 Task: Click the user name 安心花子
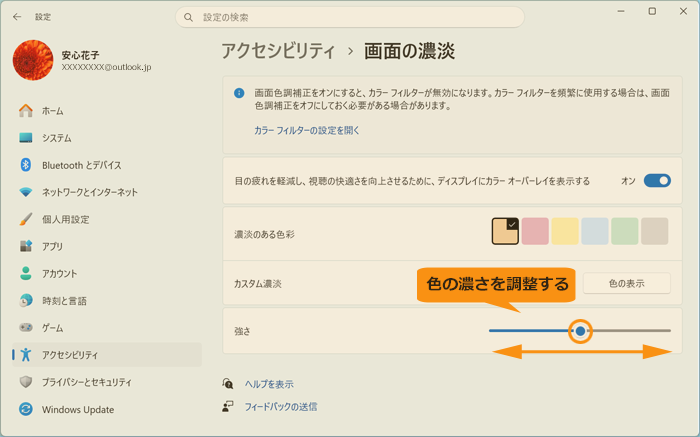click(80, 55)
